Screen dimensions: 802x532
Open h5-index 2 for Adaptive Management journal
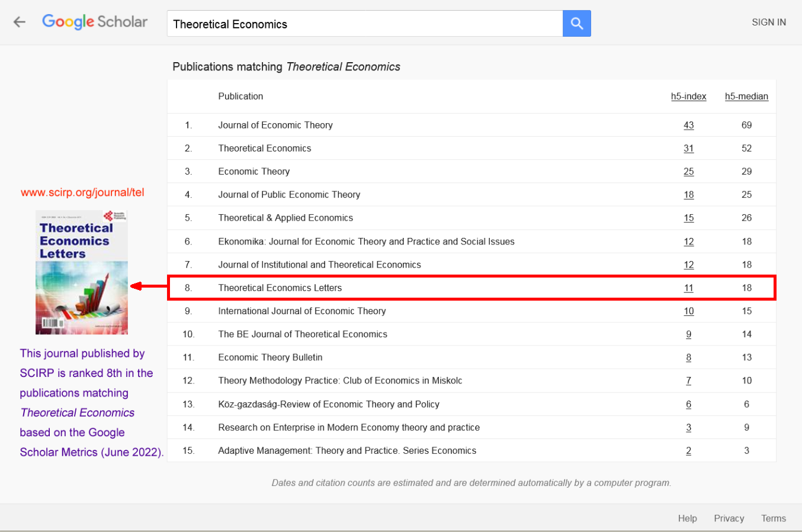pos(688,450)
